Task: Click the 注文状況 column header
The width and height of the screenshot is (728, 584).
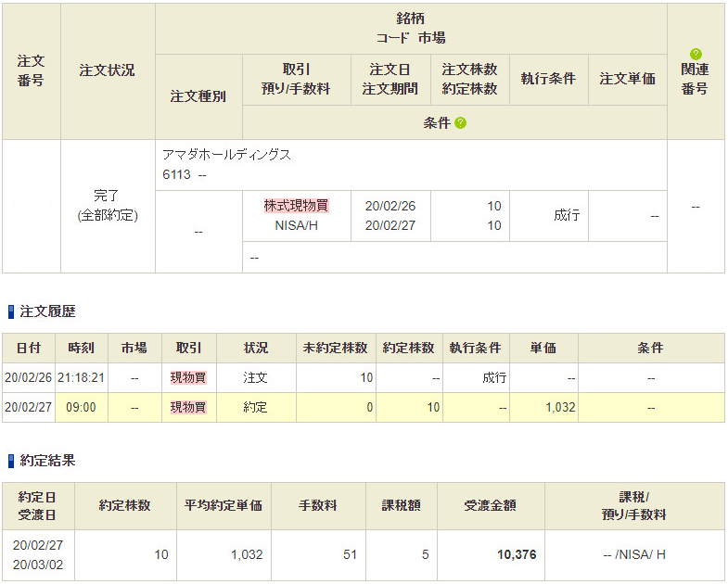Action: pos(107,70)
